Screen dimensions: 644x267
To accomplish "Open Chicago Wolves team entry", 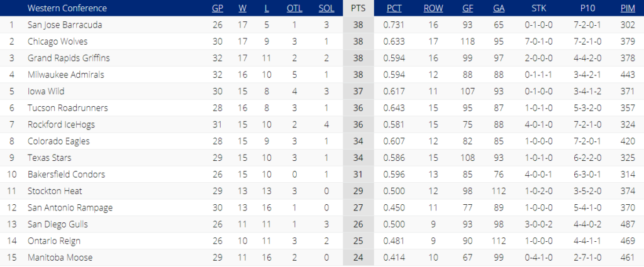I will (57, 41).
